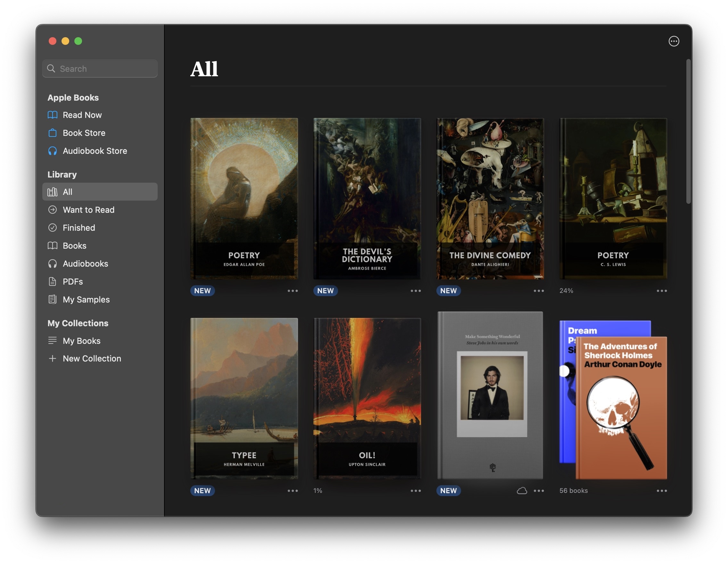Click the My Samples page icon

tap(52, 299)
